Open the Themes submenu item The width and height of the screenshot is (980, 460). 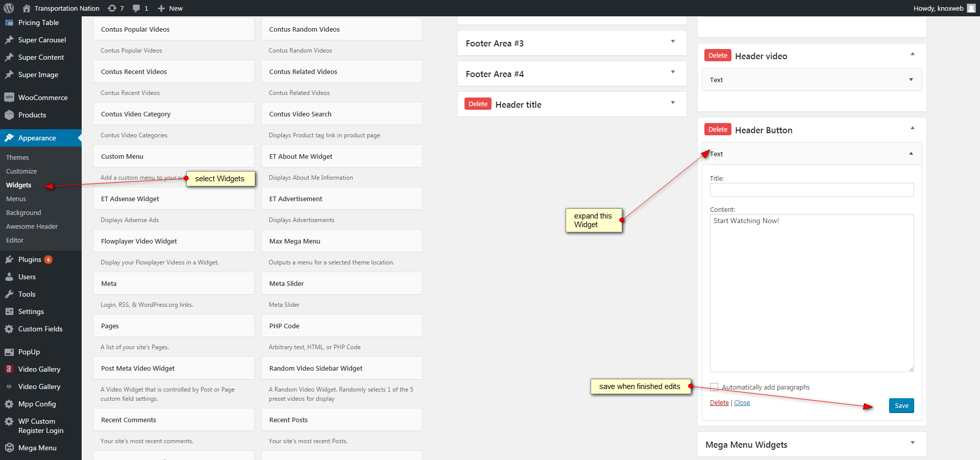(x=17, y=158)
